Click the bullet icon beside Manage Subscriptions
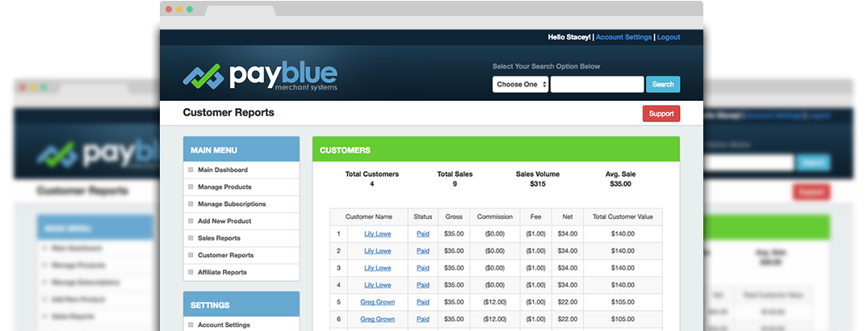The height and width of the screenshot is (331, 868). [x=191, y=204]
